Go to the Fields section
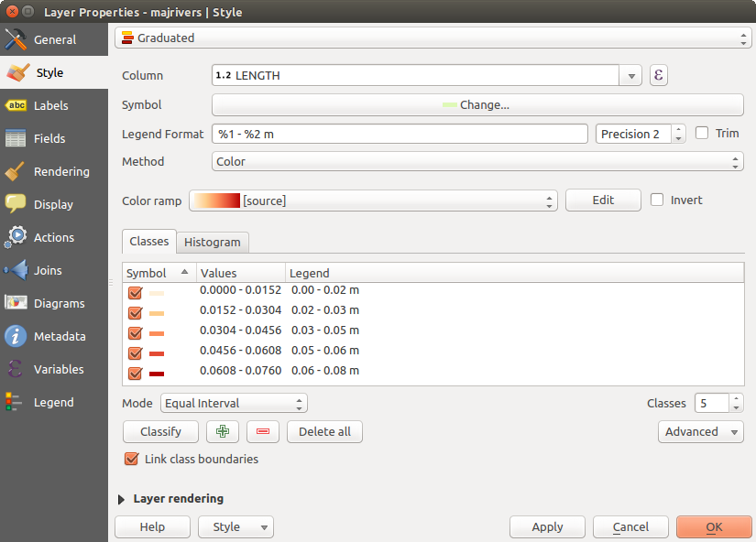This screenshot has height=542, width=756. pos(49,139)
